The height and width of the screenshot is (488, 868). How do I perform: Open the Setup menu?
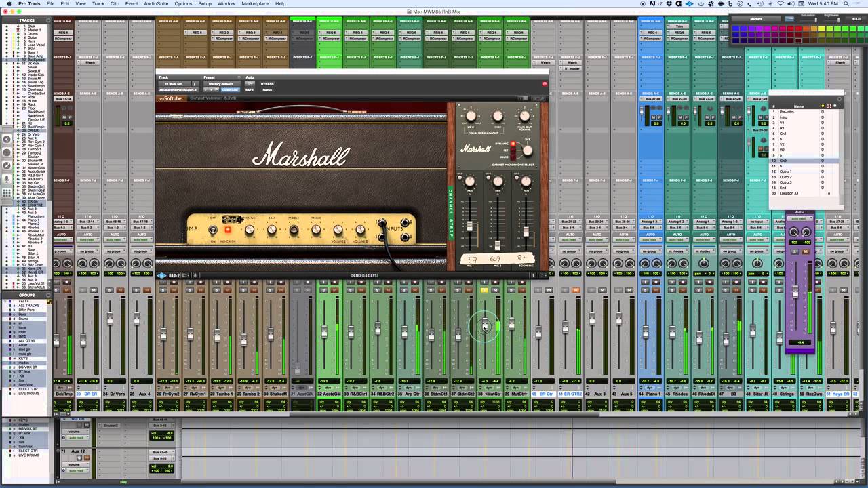(205, 3)
